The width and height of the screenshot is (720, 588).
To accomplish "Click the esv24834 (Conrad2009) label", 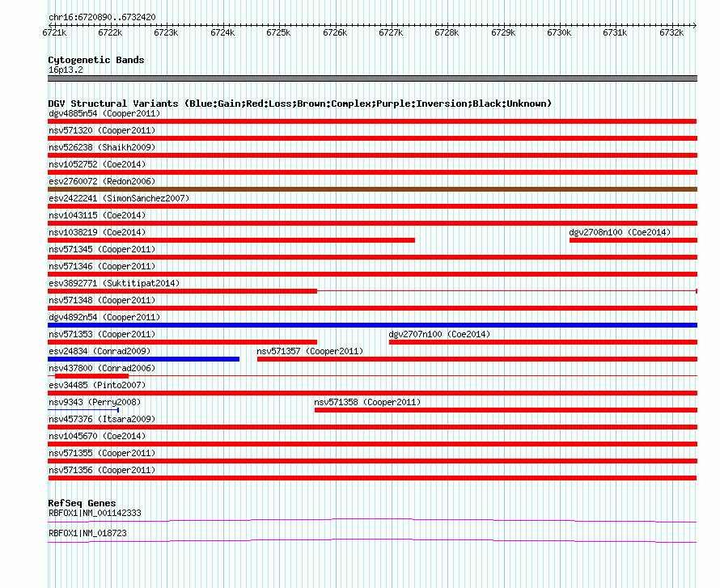I will 100,351.
